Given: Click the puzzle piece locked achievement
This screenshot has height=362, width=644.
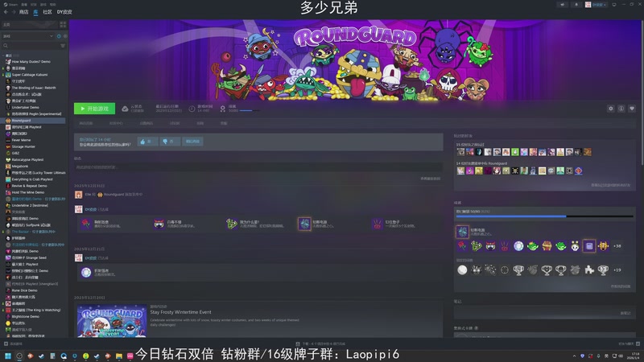Looking at the screenshot, I should (589, 270).
